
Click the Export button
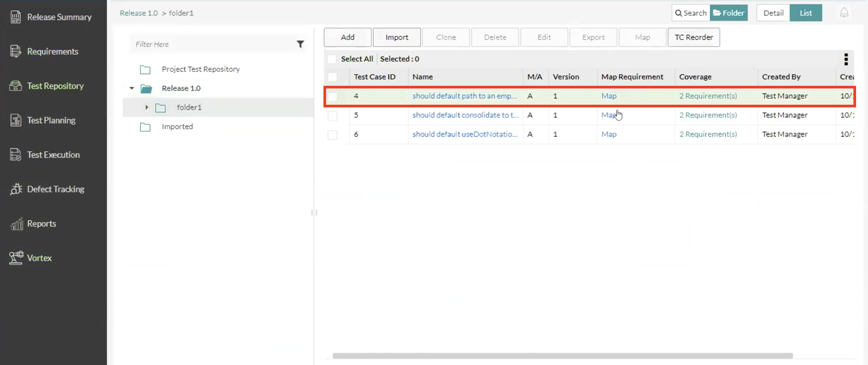tap(593, 37)
